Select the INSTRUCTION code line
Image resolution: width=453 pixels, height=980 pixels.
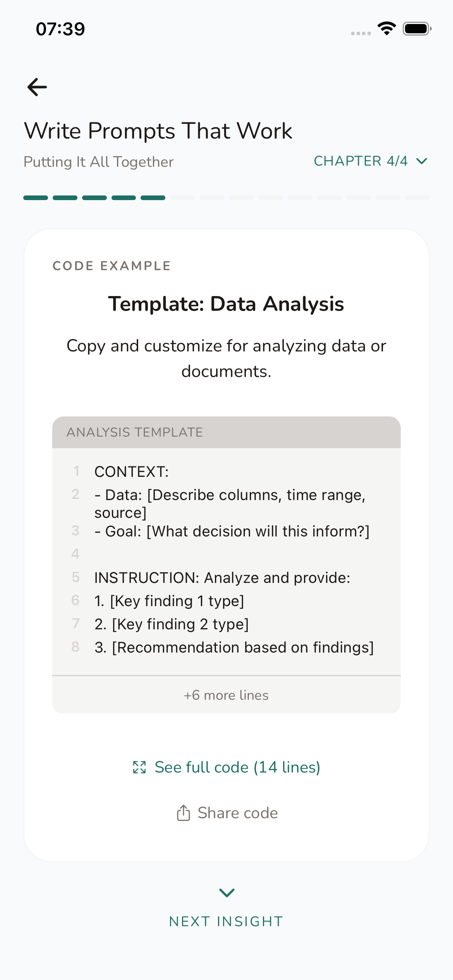coord(222,577)
